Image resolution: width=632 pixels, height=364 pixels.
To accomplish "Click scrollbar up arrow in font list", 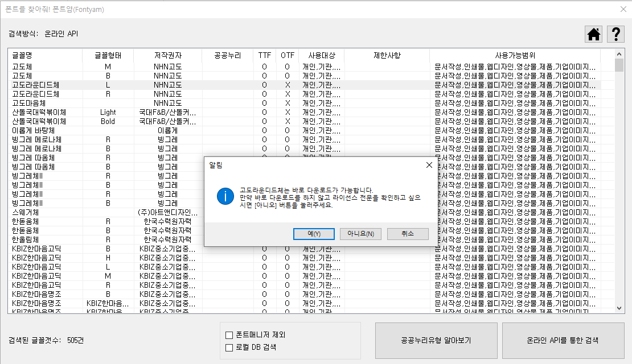I will [619, 54].
